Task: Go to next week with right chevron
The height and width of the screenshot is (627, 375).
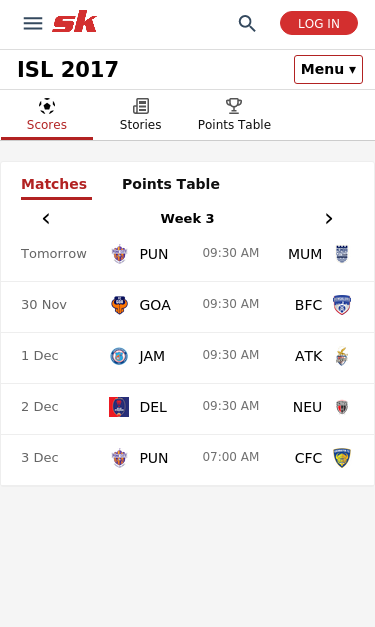Action: point(329,219)
